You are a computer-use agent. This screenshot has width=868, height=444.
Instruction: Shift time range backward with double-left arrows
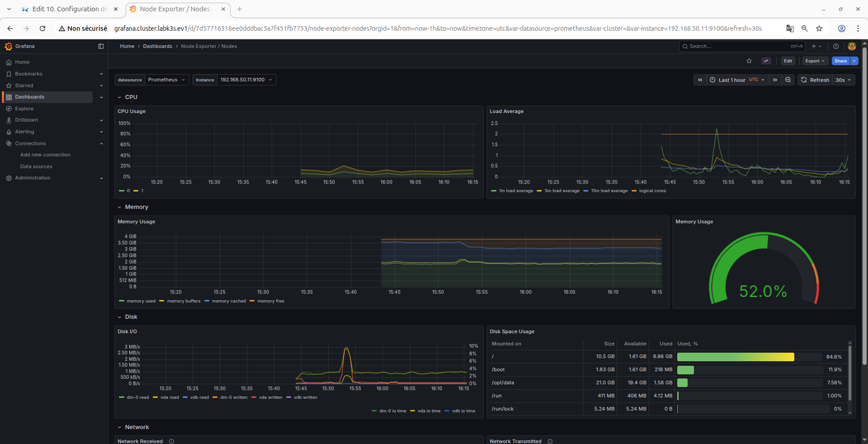pyautogui.click(x=700, y=80)
